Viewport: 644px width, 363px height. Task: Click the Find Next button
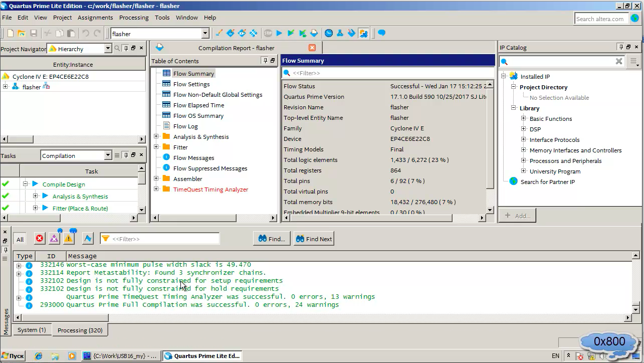(314, 239)
